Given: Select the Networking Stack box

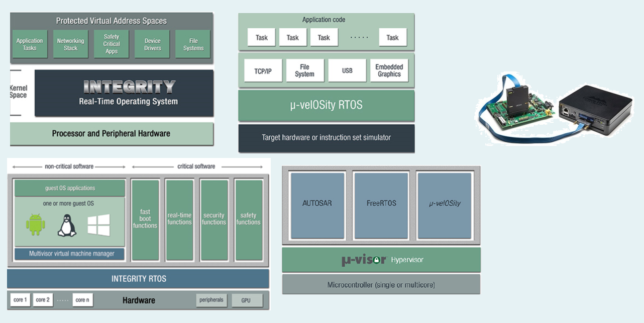Looking at the screenshot, I should point(71,44).
